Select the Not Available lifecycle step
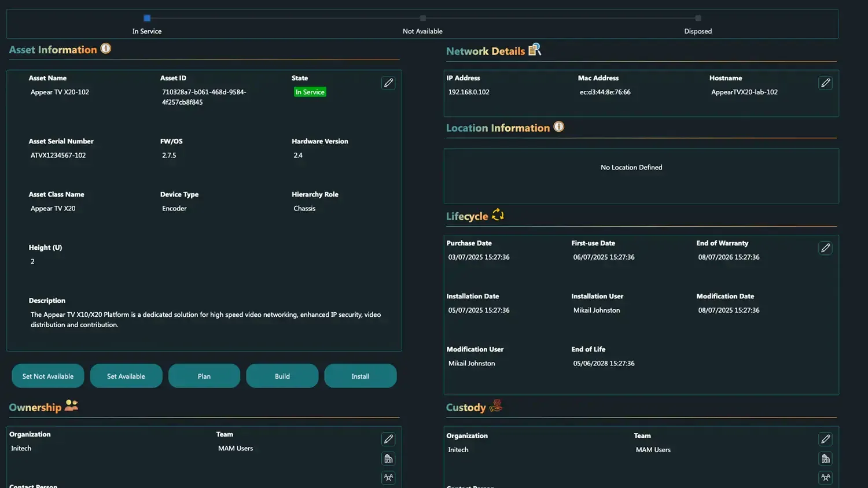Viewport: 868px width, 488px height. [423, 18]
